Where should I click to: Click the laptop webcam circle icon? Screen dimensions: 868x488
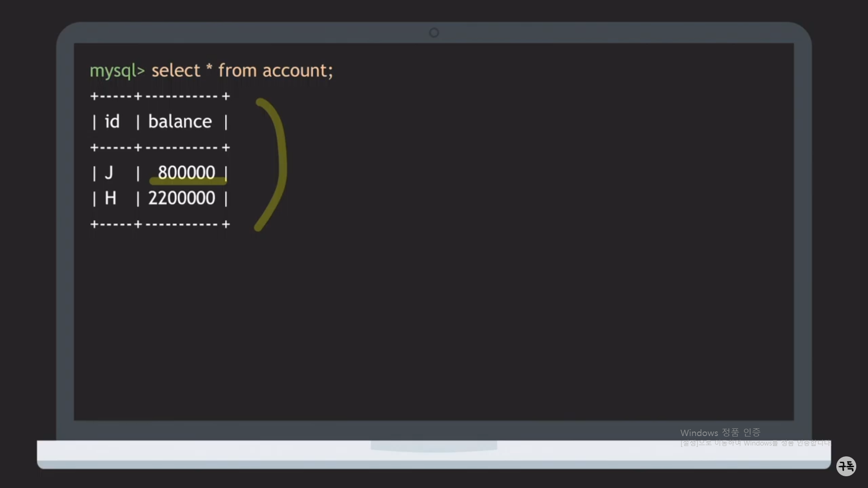(434, 33)
